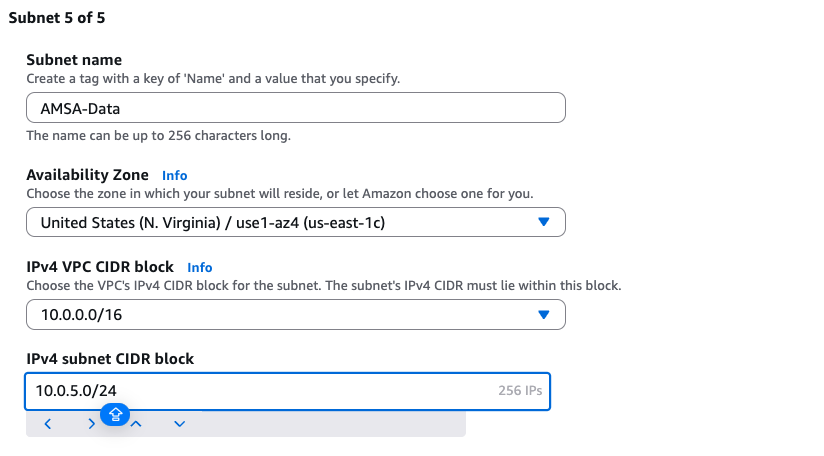
Task: Open Info link beside Availability Zone
Action: tap(175, 175)
